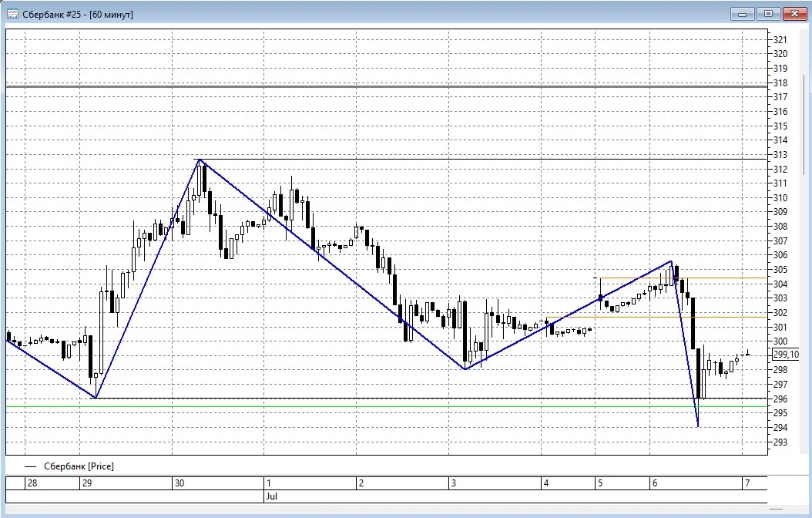Click price level 305 on price axis
Viewport: 812px width, 518px height.
[x=780, y=270]
